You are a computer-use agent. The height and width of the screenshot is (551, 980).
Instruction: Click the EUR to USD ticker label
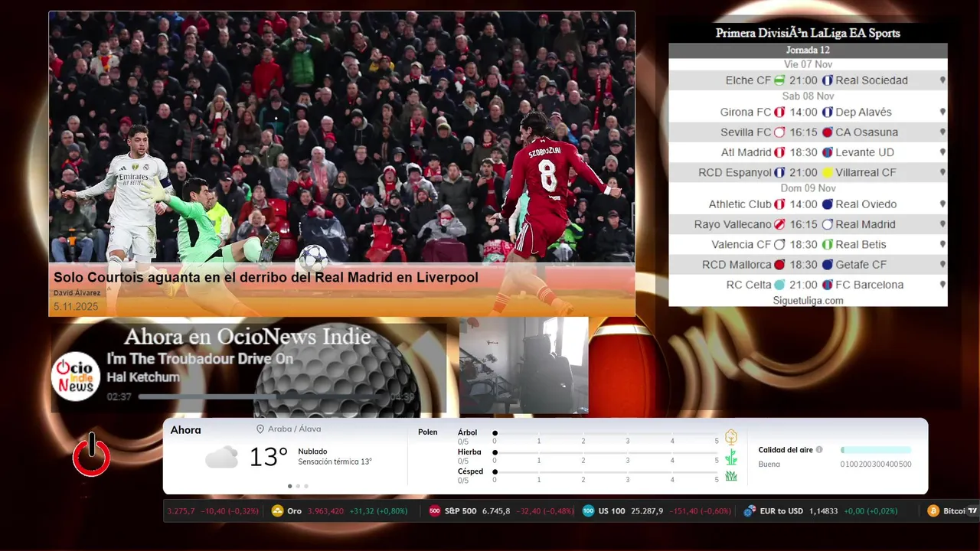click(x=782, y=511)
